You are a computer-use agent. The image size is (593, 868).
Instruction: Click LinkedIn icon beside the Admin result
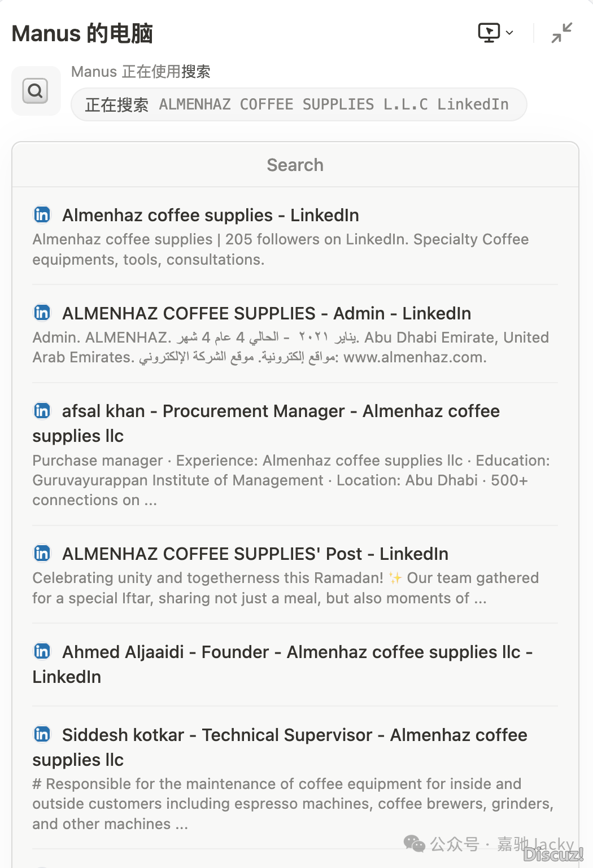(x=42, y=313)
